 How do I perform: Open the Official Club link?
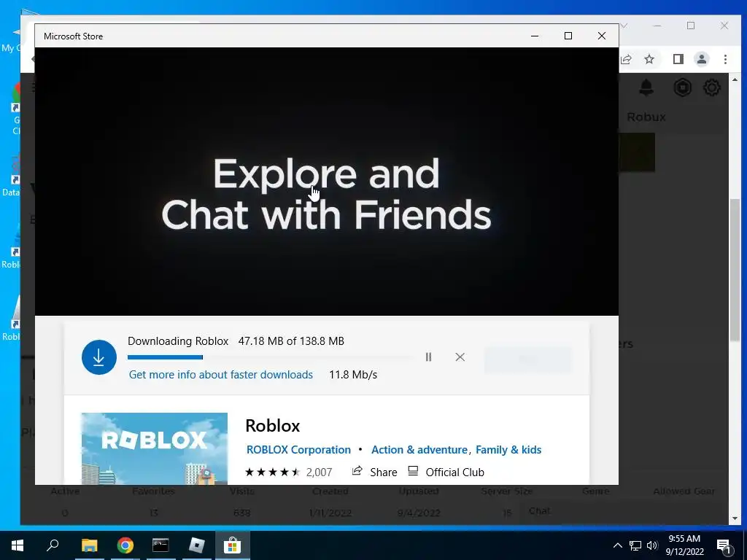tap(446, 472)
